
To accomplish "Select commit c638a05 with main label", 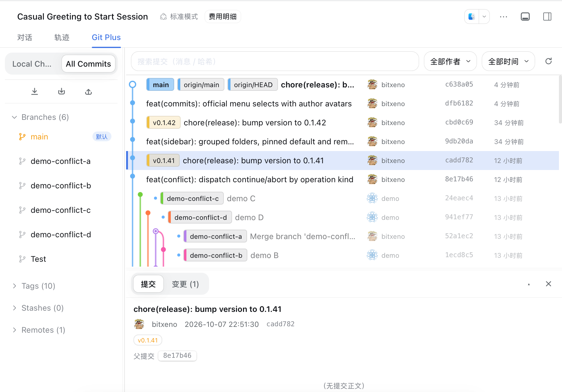I will 343,85.
